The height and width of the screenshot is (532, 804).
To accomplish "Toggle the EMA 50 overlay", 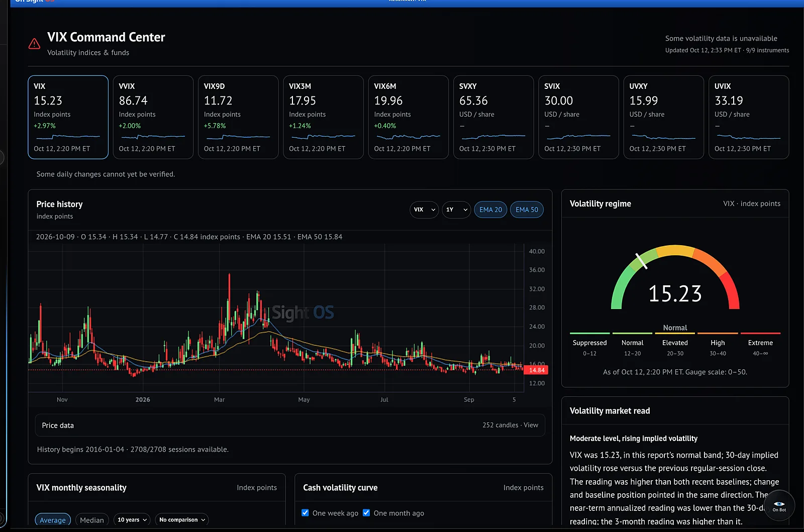I will pos(527,209).
